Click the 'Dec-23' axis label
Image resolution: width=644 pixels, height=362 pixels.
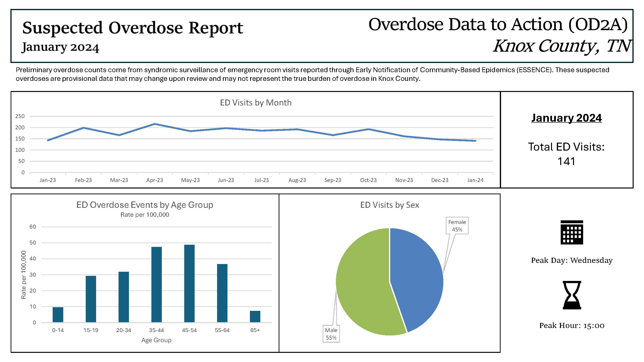click(440, 180)
